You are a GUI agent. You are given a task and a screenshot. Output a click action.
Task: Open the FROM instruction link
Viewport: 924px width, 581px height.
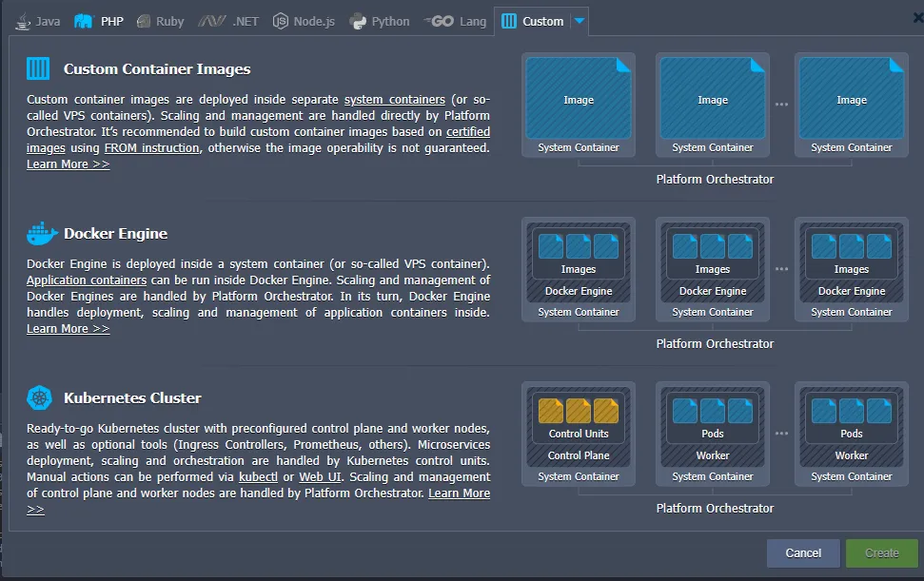(x=151, y=148)
